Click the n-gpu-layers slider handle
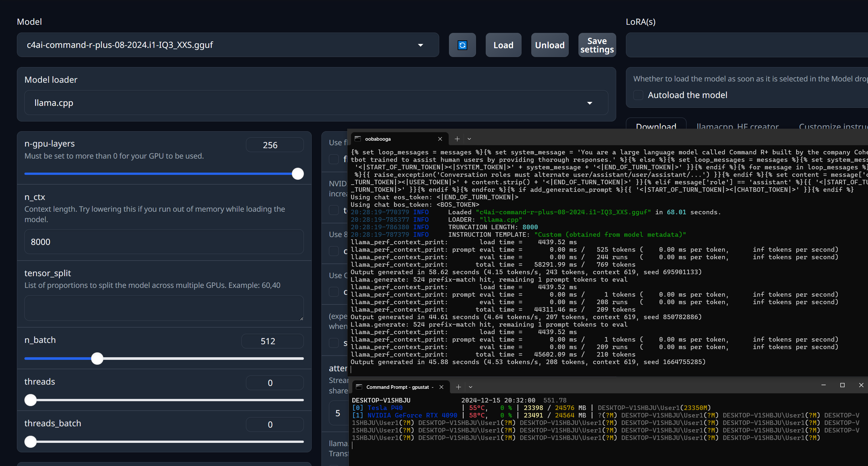Screen dimensions: 868x466 click(298, 174)
